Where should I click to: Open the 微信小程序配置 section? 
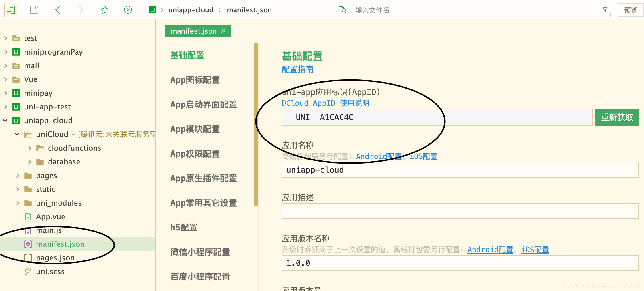200,252
